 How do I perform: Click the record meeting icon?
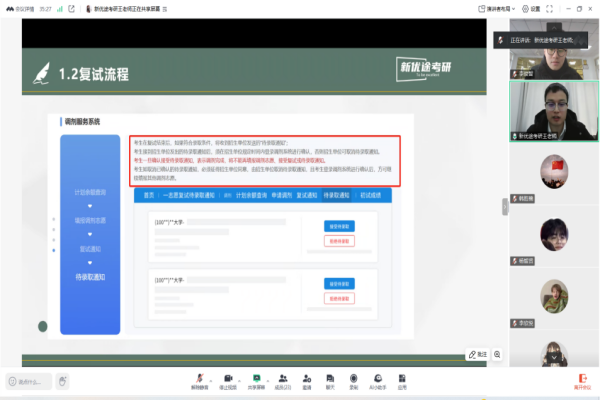click(354, 379)
